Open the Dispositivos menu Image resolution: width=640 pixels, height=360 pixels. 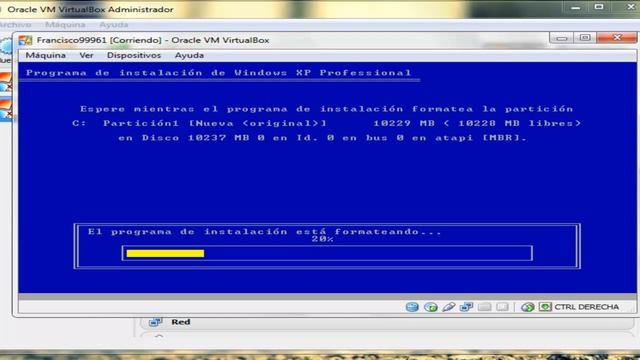pos(134,55)
